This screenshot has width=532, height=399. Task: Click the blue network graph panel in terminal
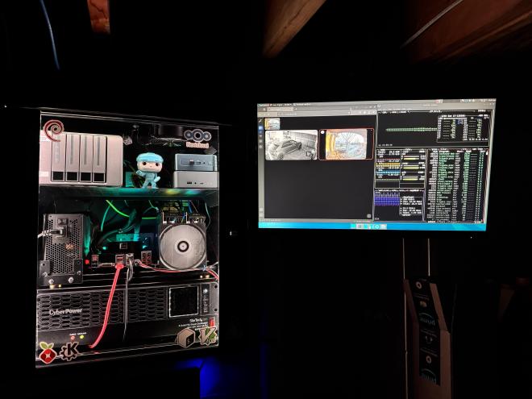pyautogui.click(x=389, y=197)
